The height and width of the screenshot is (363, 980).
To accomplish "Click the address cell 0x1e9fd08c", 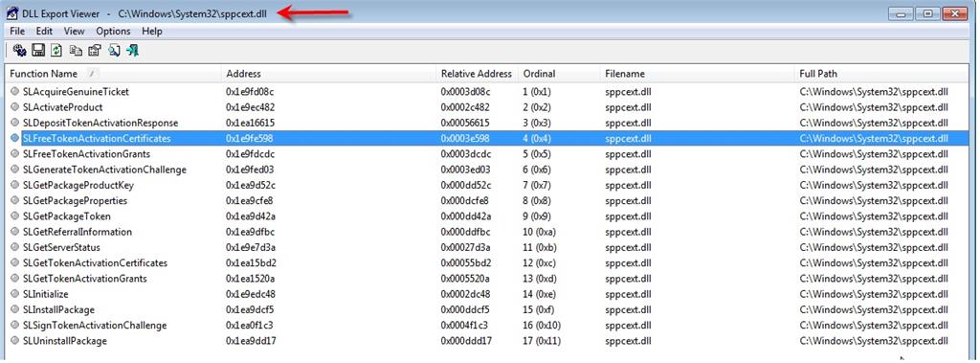I will (250, 91).
